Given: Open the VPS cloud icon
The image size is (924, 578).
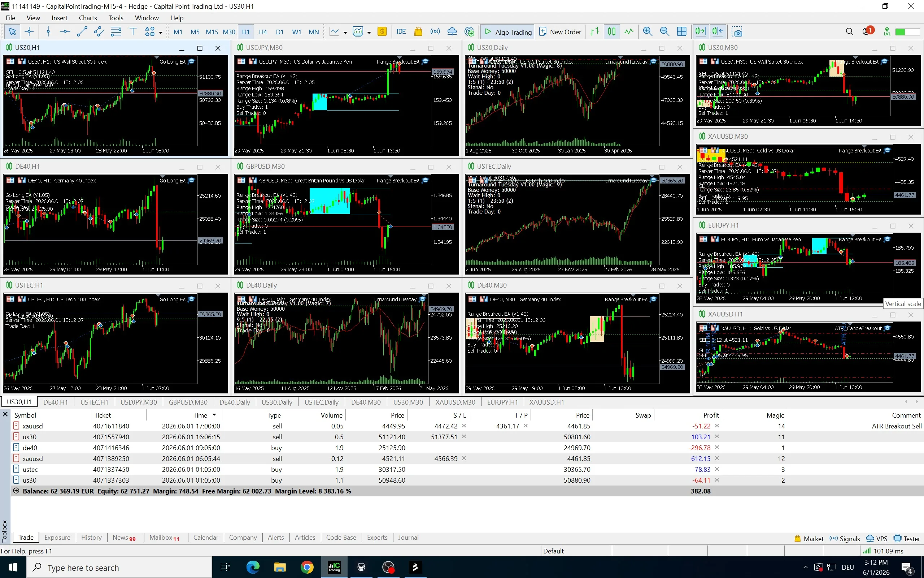Looking at the screenshot, I should (452, 32).
